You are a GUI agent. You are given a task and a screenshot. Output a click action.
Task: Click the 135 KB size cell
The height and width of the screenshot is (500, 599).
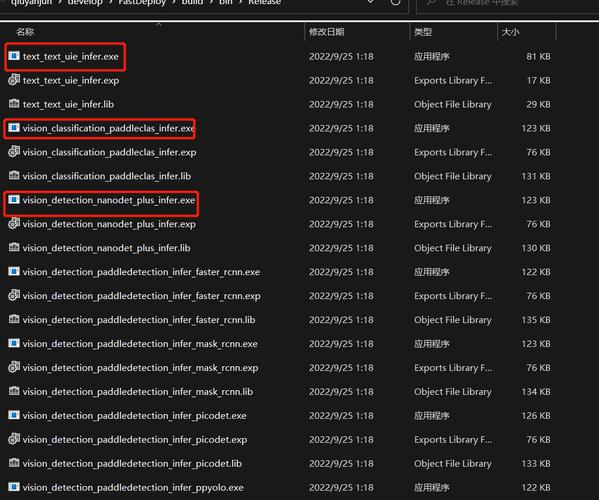click(x=536, y=320)
